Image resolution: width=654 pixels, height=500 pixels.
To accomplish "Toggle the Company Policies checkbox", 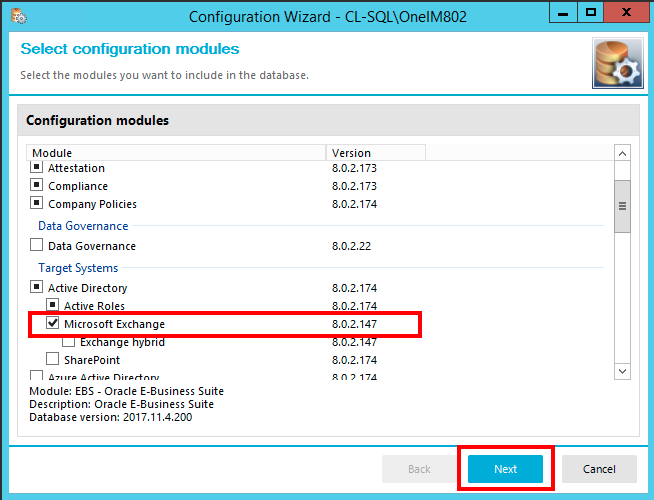I will coord(36,203).
